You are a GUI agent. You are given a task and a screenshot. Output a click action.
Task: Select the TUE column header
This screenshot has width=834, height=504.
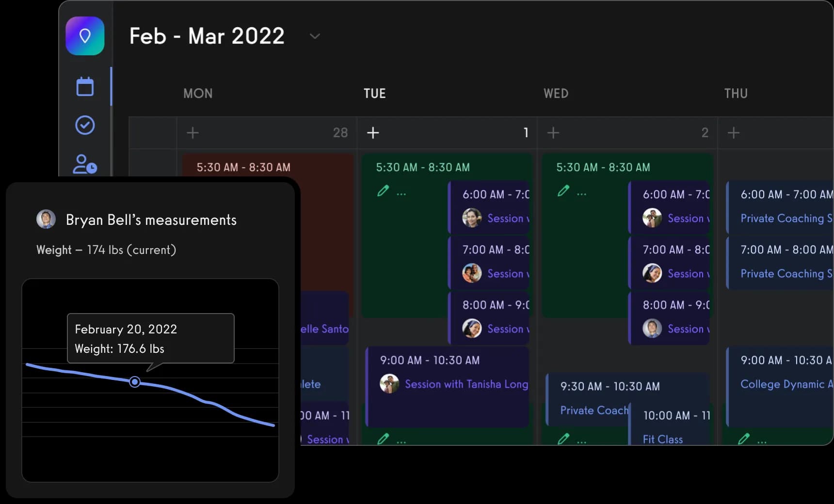[x=375, y=94]
